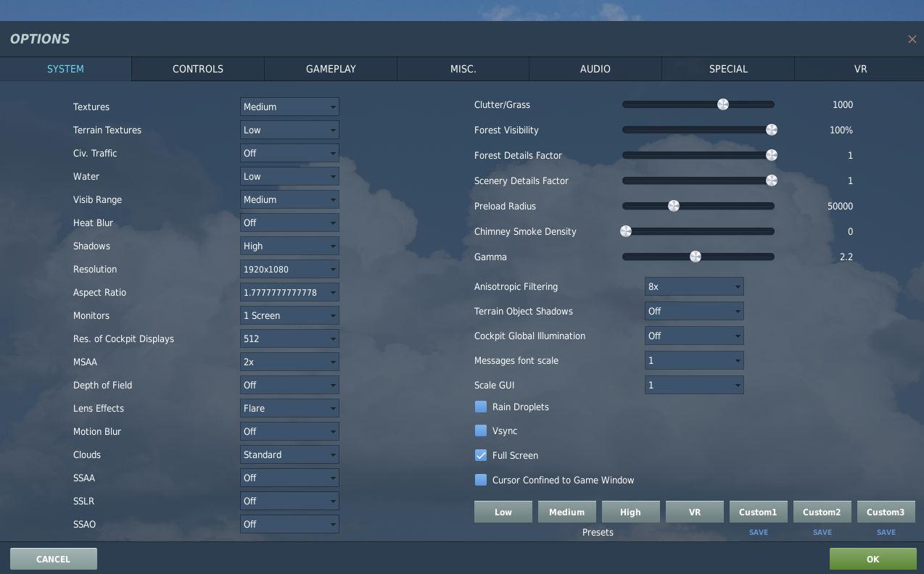Expand the Clouds dropdown
The height and width of the screenshot is (574, 924).
click(x=289, y=454)
